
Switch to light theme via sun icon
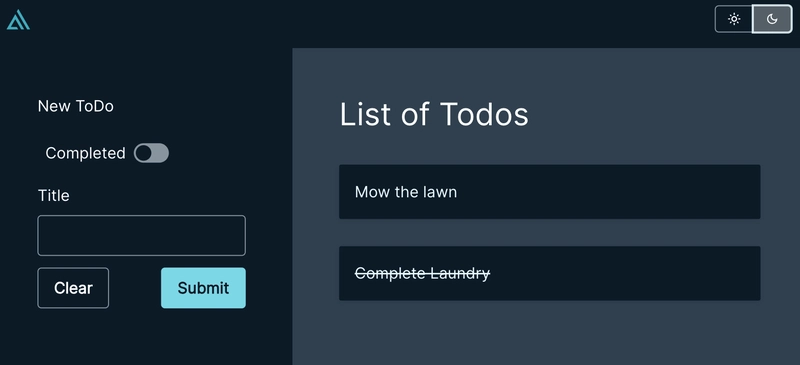[x=734, y=19]
